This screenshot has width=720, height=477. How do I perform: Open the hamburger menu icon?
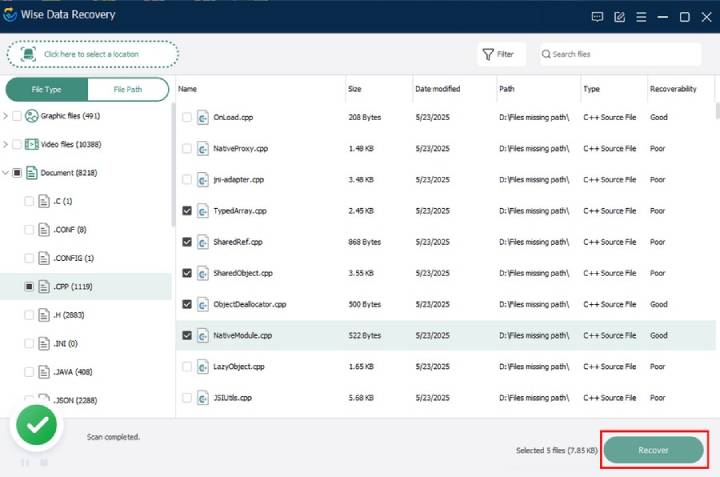pyautogui.click(x=641, y=17)
